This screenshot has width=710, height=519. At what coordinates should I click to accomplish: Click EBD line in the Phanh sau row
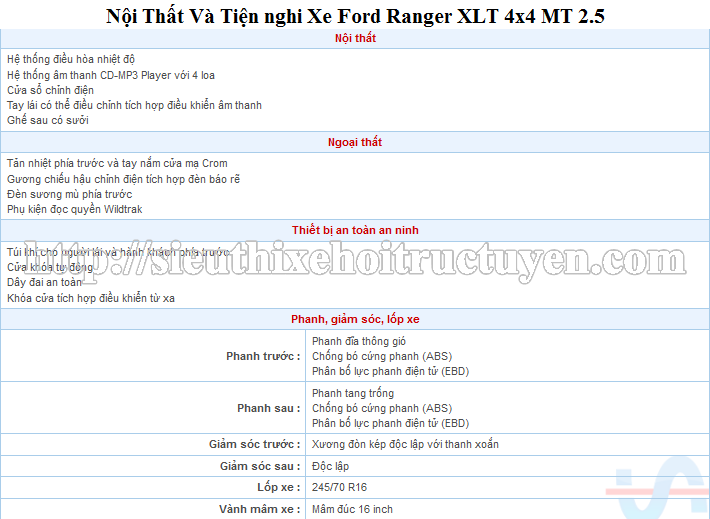[390, 423]
